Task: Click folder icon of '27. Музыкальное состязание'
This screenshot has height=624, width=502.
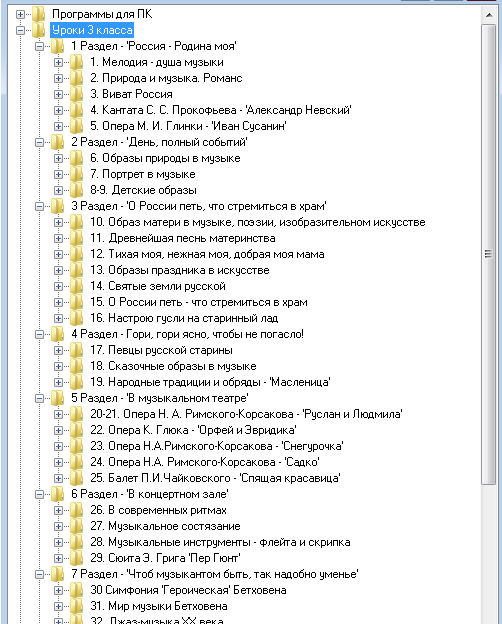Action: click(x=76, y=526)
